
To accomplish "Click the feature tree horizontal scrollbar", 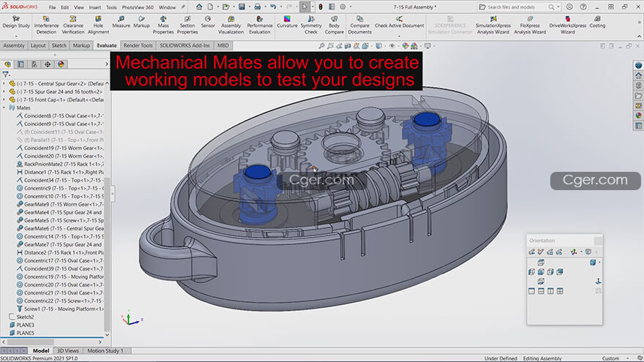I will click(31, 342).
